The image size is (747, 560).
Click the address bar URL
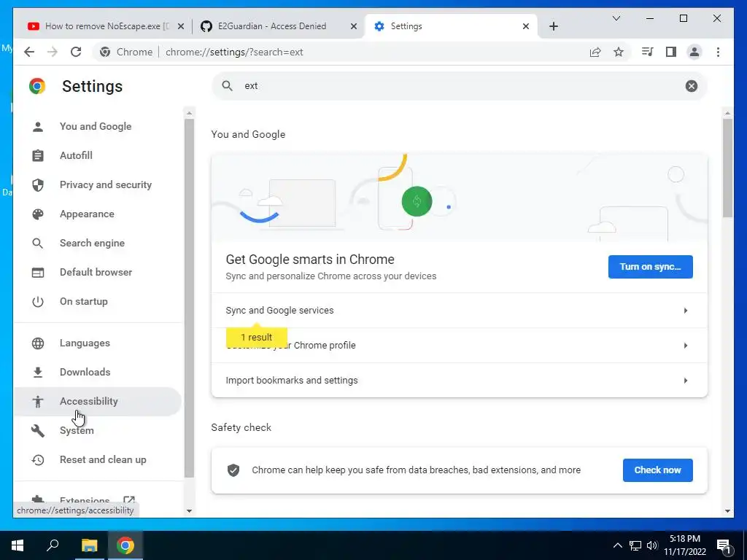[x=234, y=52]
